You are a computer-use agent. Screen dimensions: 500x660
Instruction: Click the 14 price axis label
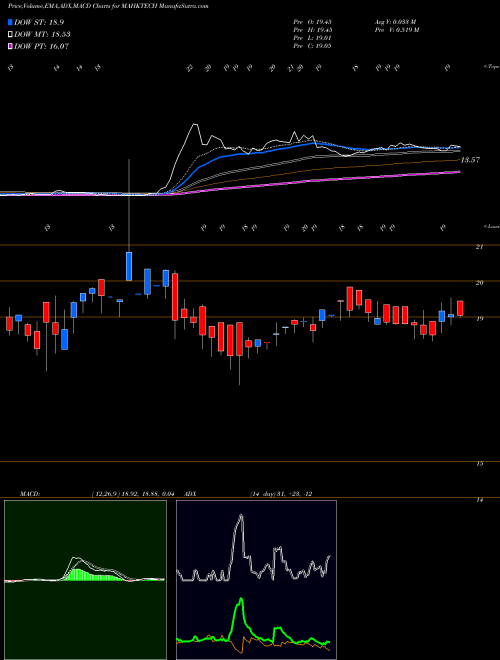pos(479,500)
